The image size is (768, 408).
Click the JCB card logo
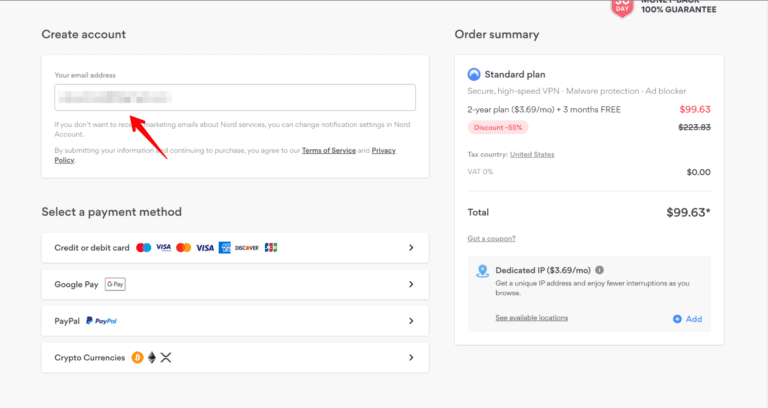coord(271,247)
